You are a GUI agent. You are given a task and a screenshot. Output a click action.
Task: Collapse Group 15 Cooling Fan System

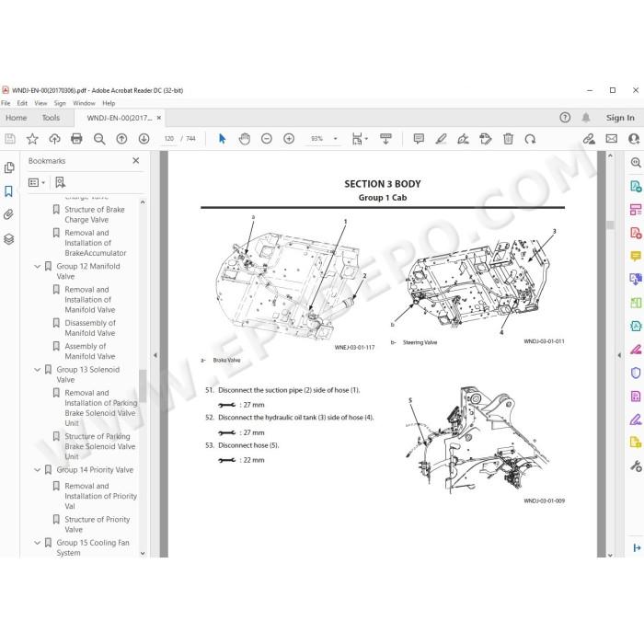pyautogui.click(x=37, y=543)
